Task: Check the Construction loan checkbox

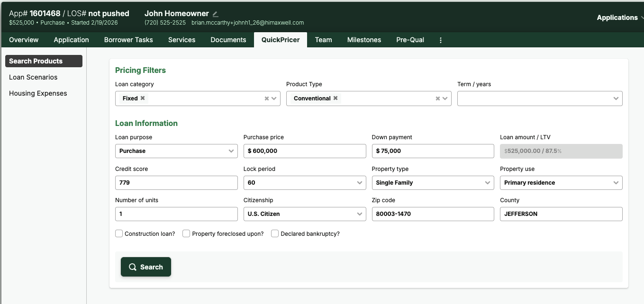Action: pyautogui.click(x=119, y=233)
